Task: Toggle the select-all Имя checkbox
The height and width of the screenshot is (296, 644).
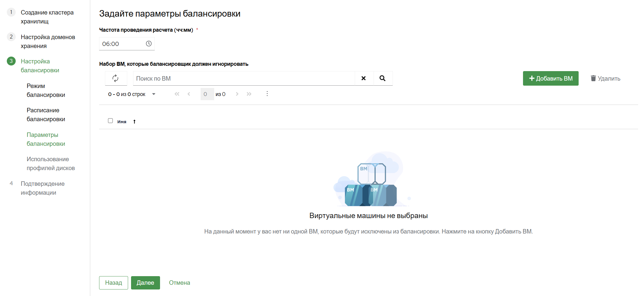Action: point(110,121)
